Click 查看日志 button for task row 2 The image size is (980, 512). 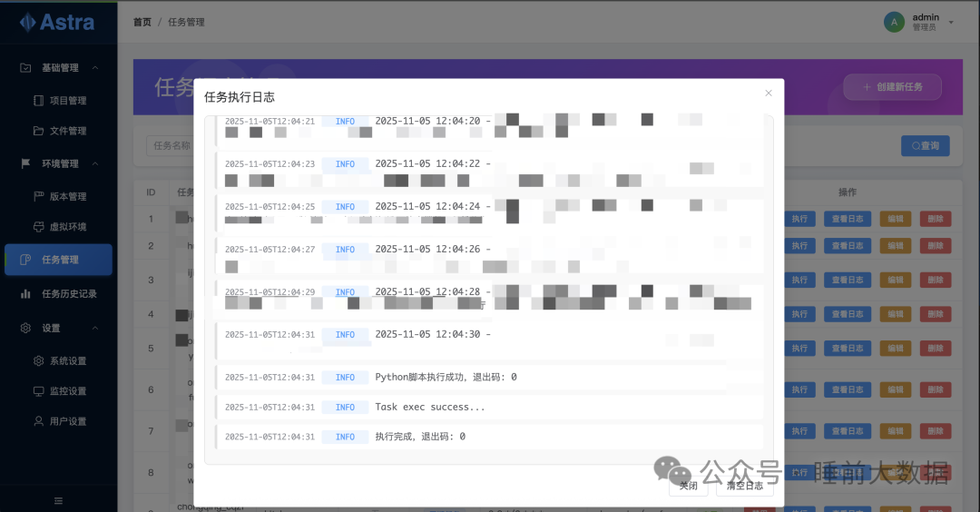847,246
